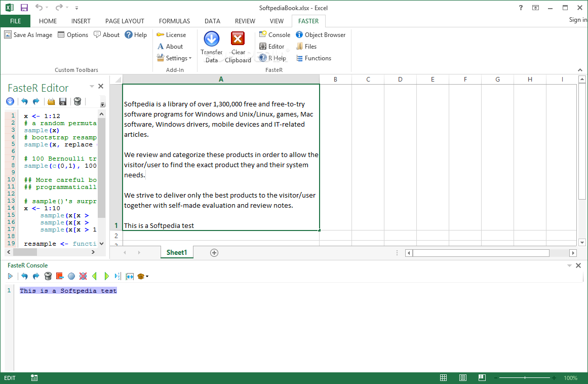Click undo arrow in FasteR Console toolbar

(24, 277)
